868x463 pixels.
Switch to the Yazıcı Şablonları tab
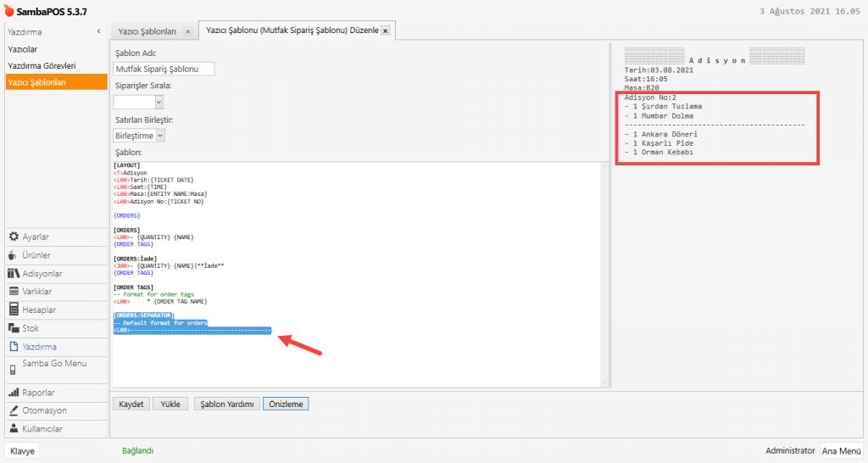coord(147,31)
